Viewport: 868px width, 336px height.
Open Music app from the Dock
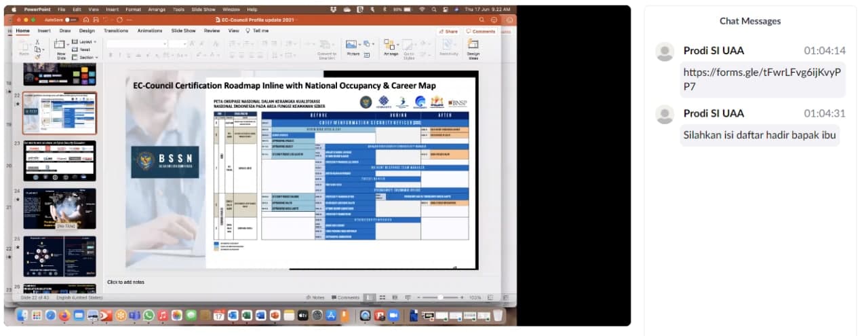163,316
